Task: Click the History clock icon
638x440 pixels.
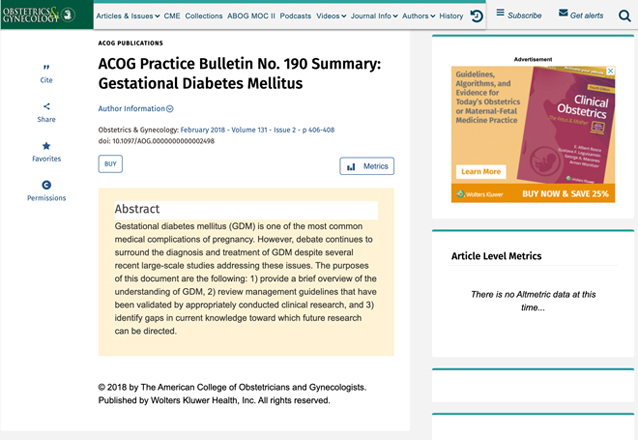Action: point(476,16)
